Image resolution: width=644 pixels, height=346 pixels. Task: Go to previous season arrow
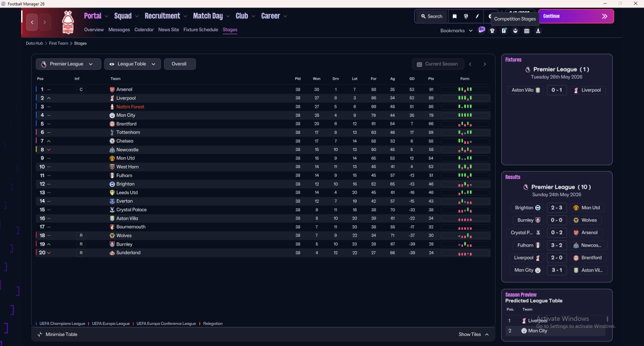click(470, 64)
